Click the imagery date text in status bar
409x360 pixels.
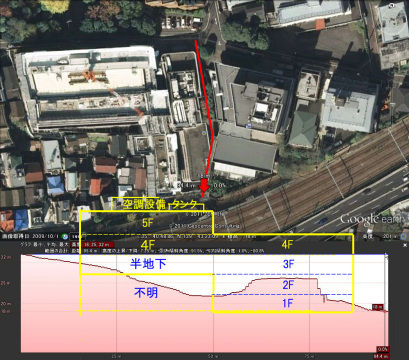[x=31, y=236]
